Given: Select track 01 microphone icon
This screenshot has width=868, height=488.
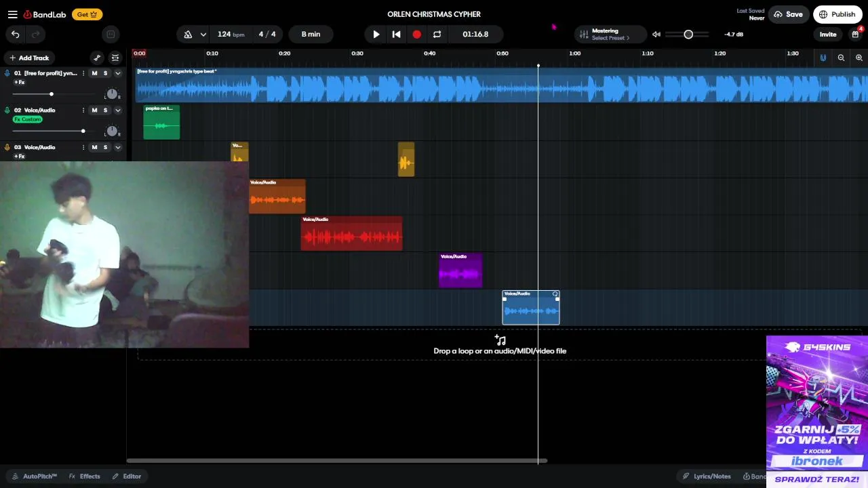Looking at the screenshot, I should (x=7, y=73).
